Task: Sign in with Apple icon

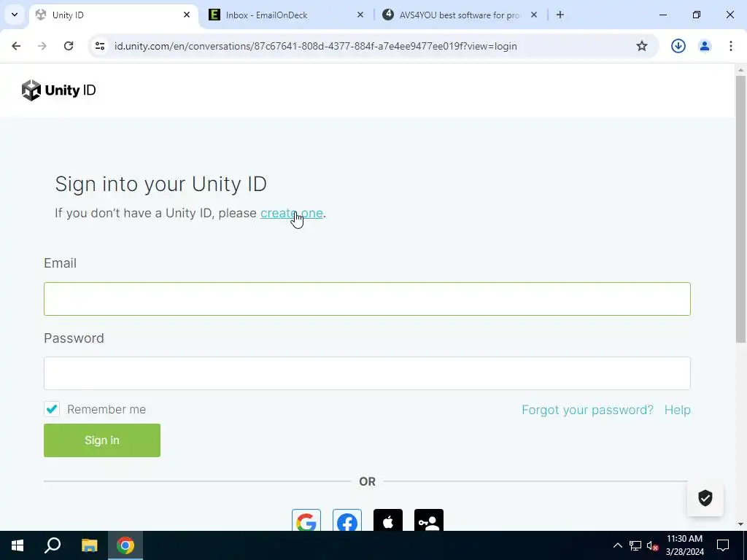Action: pos(388,521)
